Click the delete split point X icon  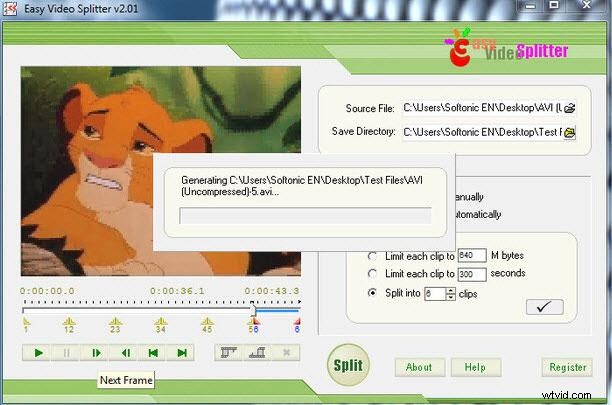(x=286, y=353)
